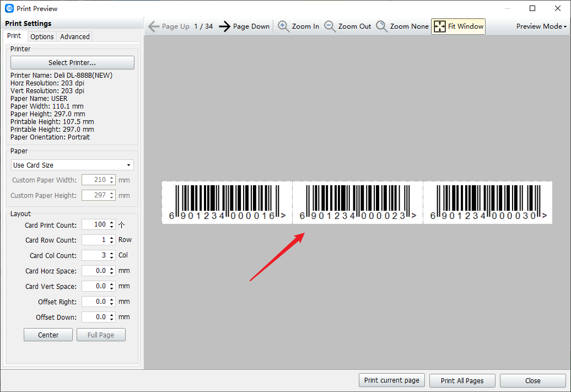This screenshot has height=392, width=571.
Task: Click the Paper Width: 110.1 mm text
Action: (x=47, y=106)
